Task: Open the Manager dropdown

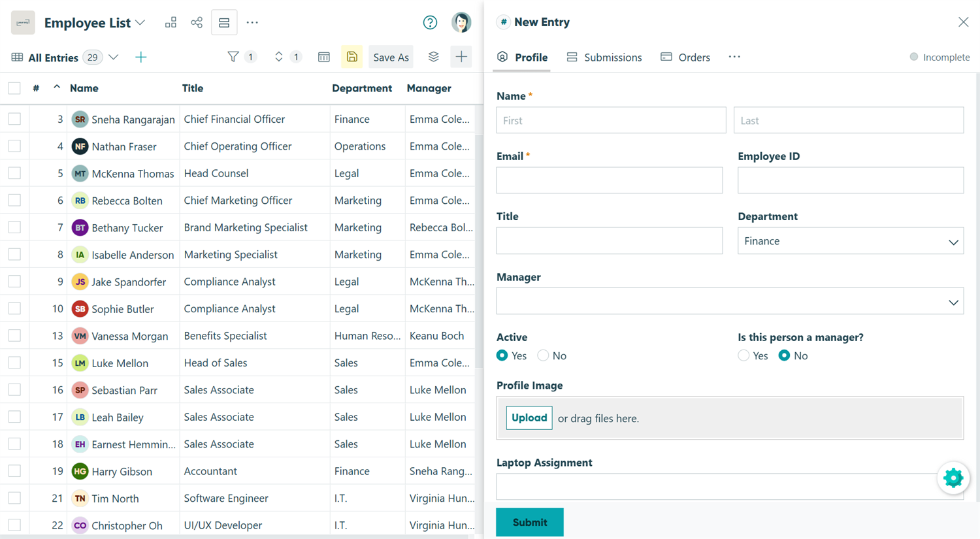Action: click(x=730, y=301)
